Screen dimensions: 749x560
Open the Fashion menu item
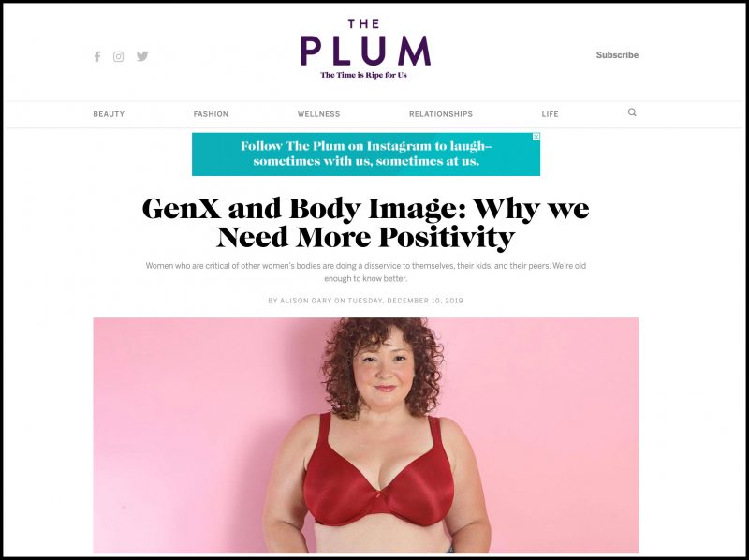tap(212, 114)
